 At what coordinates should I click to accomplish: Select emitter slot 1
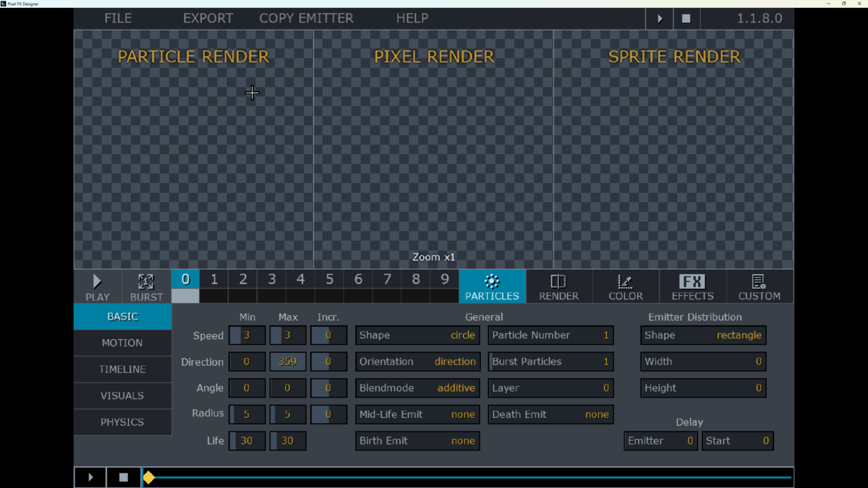[214, 280]
